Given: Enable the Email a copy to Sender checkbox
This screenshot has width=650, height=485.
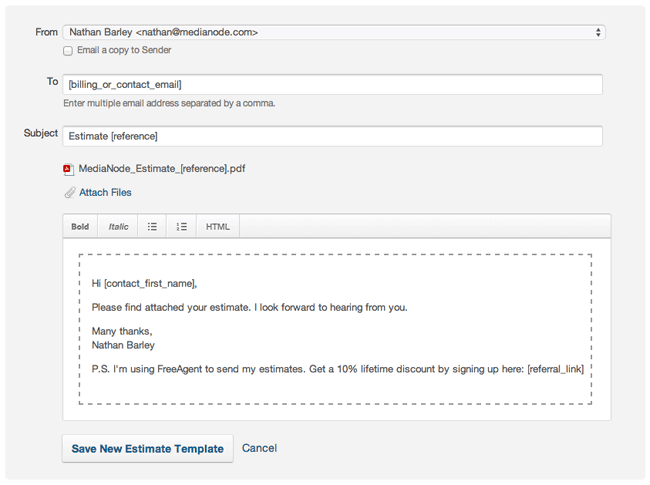Looking at the screenshot, I should (68, 51).
